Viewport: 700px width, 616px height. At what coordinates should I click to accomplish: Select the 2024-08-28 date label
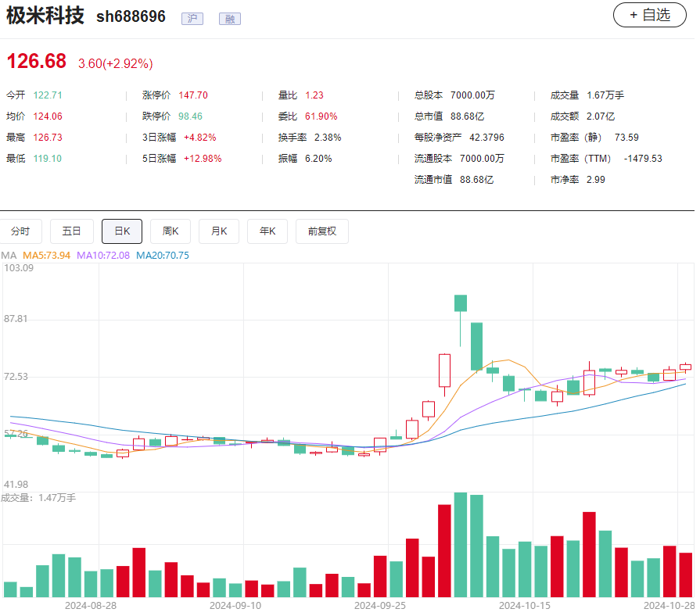[x=91, y=606]
